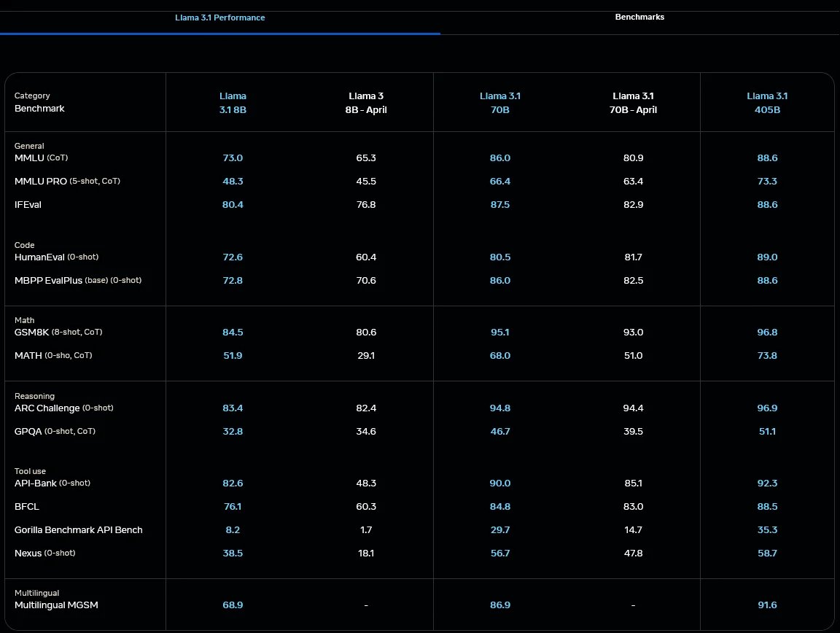Click the Multilingual MGSM row label
The width and height of the screenshot is (840, 633).
tap(56, 605)
